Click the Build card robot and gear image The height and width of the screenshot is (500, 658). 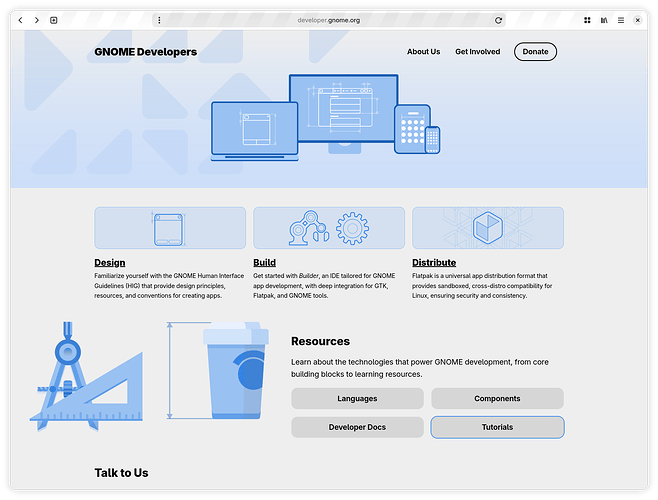(x=329, y=228)
